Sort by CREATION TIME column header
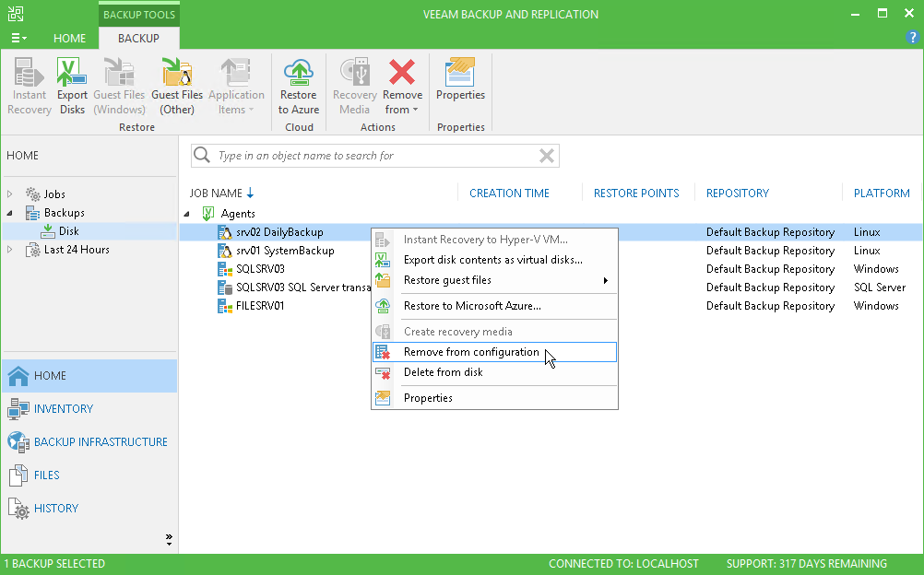 click(x=509, y=194)
